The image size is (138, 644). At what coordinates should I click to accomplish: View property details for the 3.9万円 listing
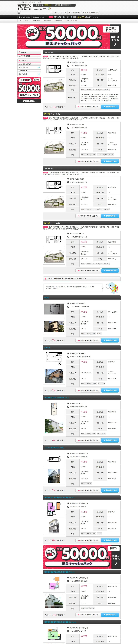[110, 107]
